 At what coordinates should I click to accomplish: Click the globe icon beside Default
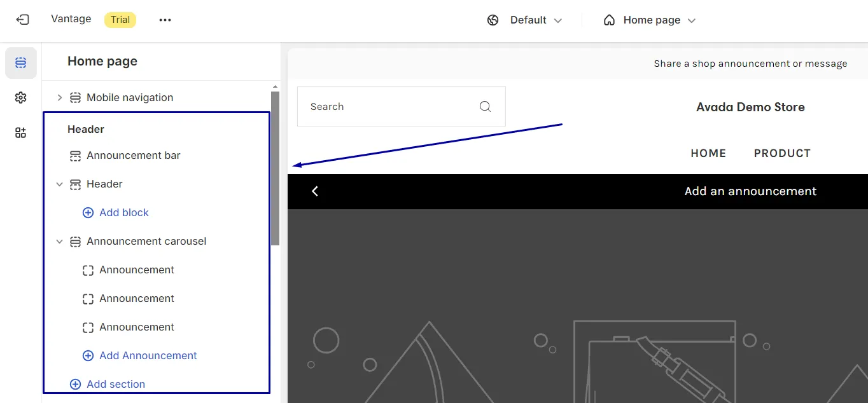[493, 20]
